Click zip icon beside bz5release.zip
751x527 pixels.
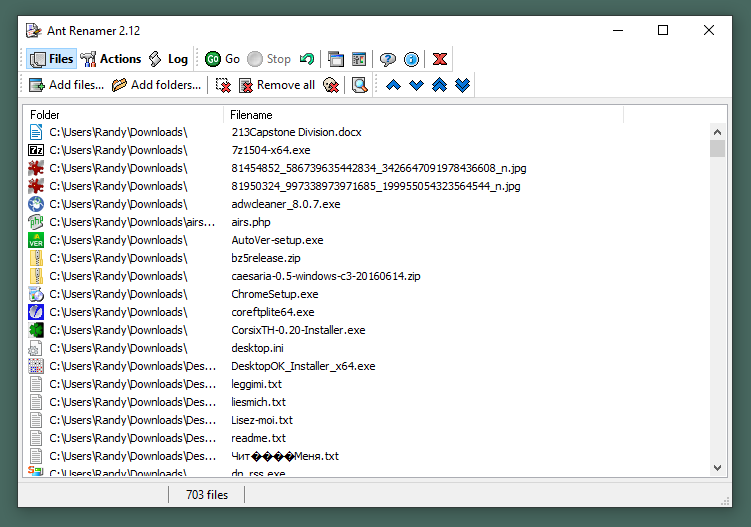[x=36, y=258]
